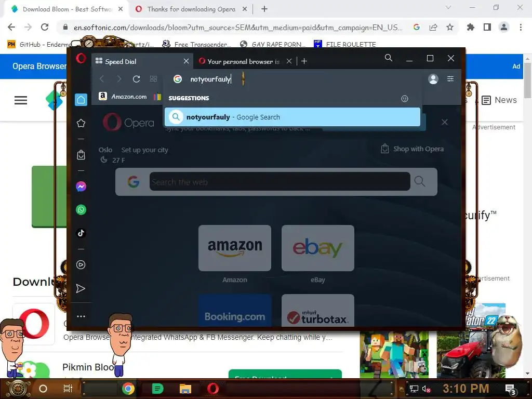Click the Speed Dial search magnifier button

[x=420, y=181]
